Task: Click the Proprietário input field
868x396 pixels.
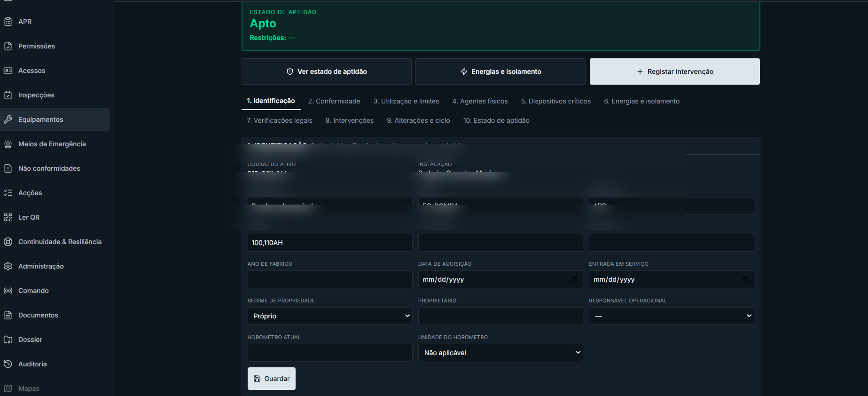Action: coord(500,316)
